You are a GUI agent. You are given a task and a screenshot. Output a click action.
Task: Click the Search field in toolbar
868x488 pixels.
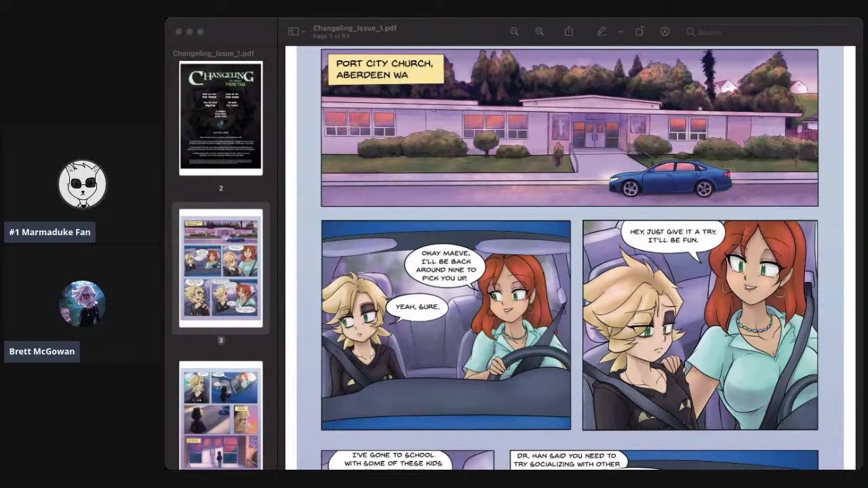tap(768, 32)
